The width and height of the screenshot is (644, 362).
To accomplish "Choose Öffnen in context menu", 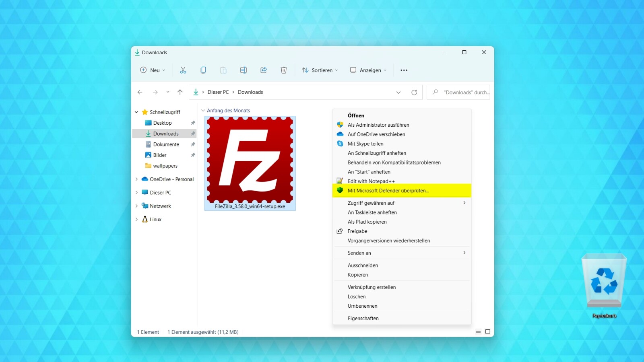I will point(402,115).
